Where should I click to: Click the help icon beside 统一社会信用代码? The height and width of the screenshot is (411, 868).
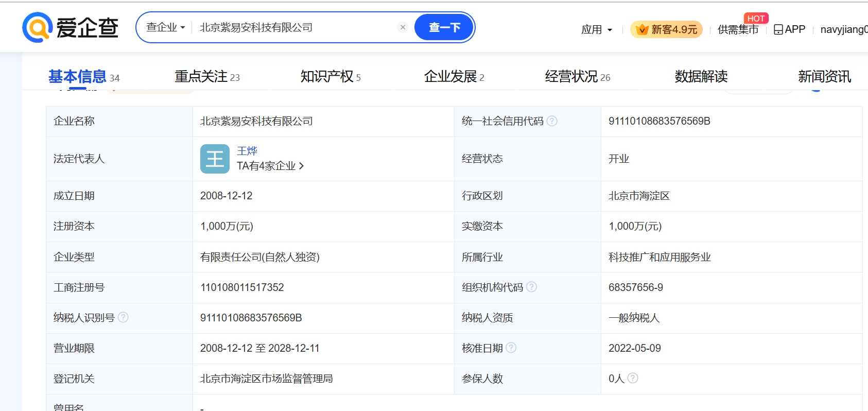(552, 121)
